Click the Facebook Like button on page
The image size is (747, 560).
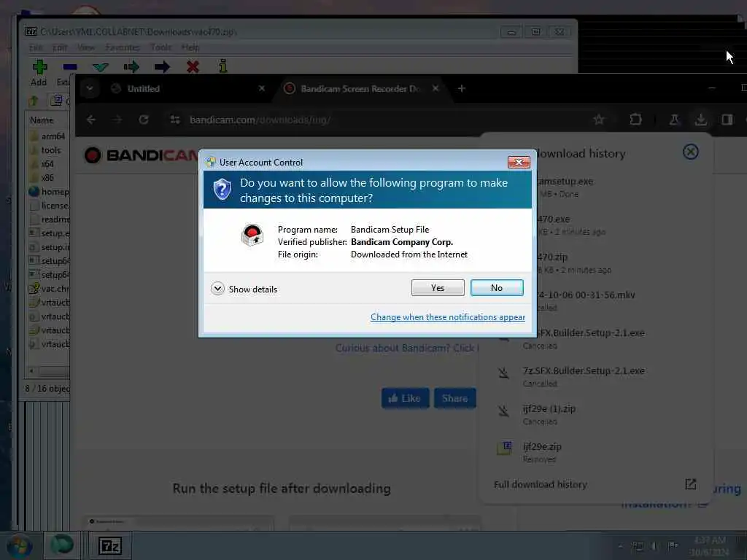click(405, 399)
